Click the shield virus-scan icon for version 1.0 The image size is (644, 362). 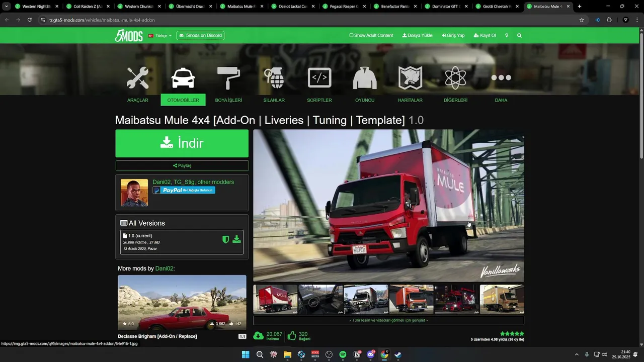226,239
